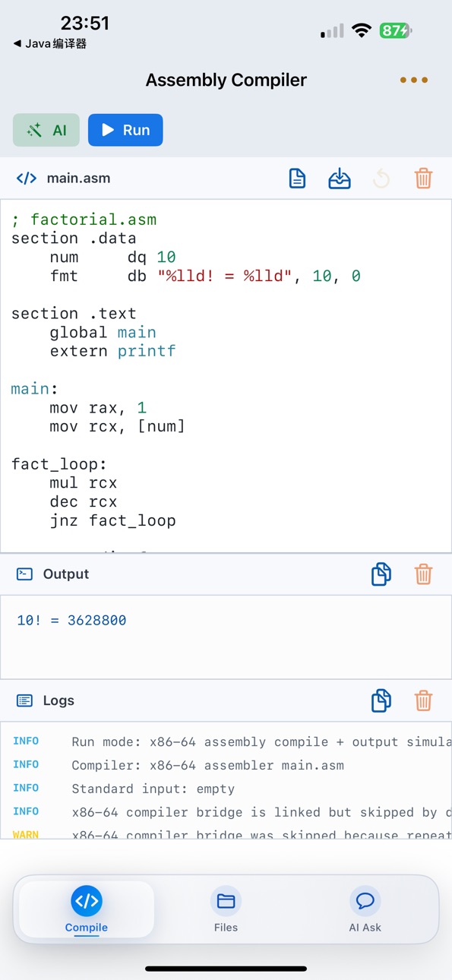Run the assembly program
Viewport: 452px width, 980px height.
tap(125, 130)
